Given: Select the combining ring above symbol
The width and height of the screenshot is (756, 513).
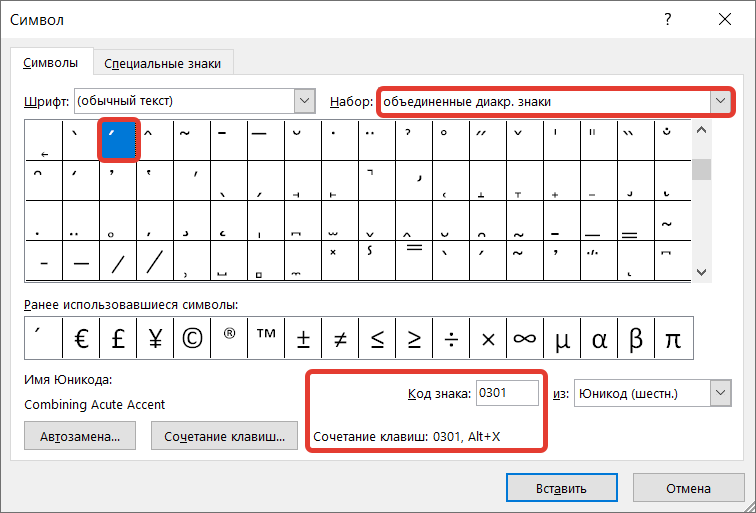Looking at the screenshot, I should (451, 140).
